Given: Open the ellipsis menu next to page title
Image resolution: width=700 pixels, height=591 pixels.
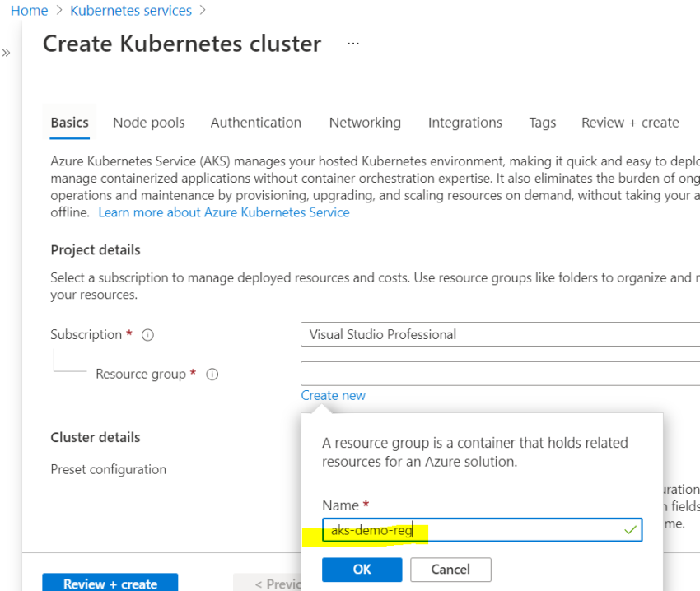Looking at the screenshot, I should pyautogui.click(x=352, y=44).
